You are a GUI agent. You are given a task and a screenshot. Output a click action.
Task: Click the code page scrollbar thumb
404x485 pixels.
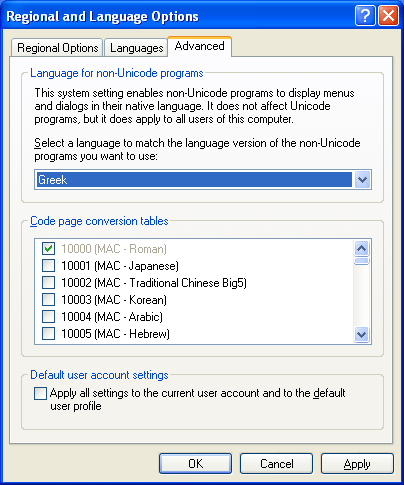[x=362, y=261]
